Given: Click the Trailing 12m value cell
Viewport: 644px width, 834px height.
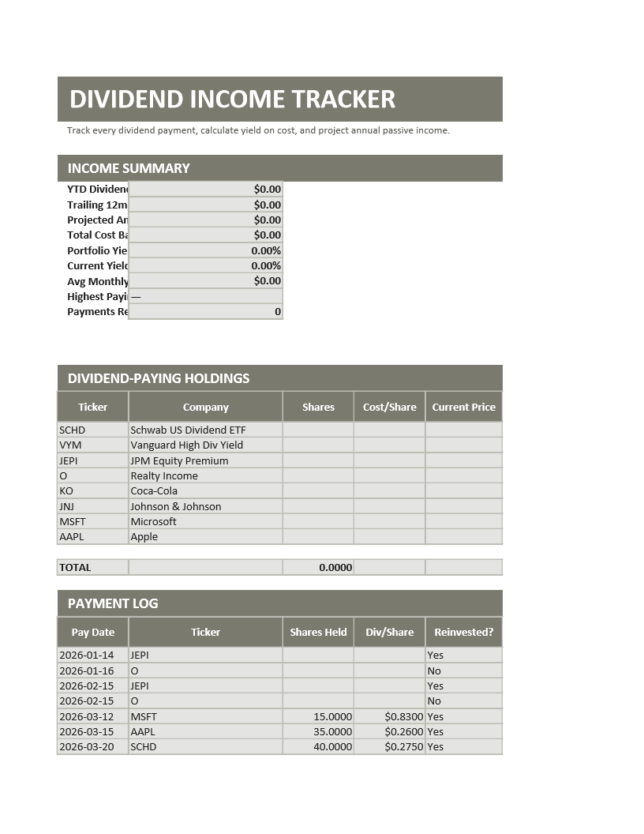Looking at the screenshot, I should tap(206, 205).
